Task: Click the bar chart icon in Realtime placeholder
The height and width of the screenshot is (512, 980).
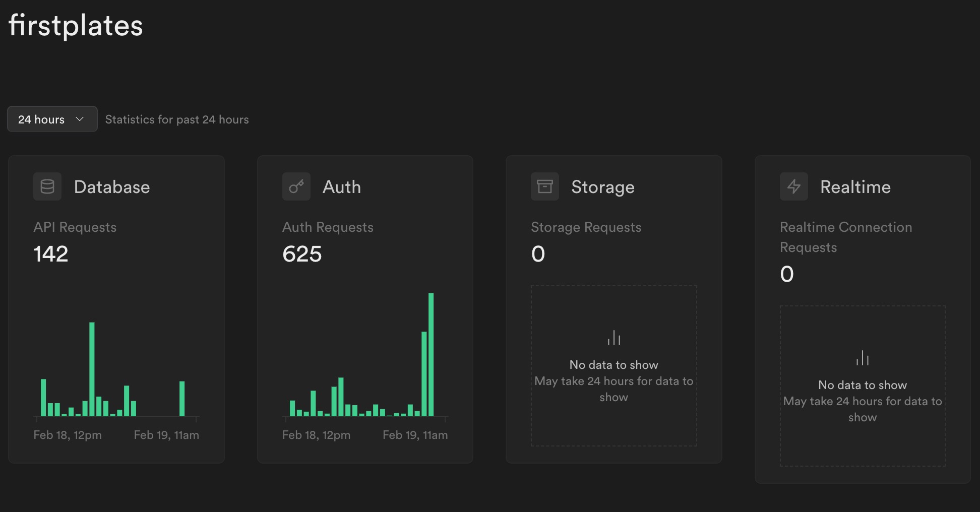Action: point(863,358)
